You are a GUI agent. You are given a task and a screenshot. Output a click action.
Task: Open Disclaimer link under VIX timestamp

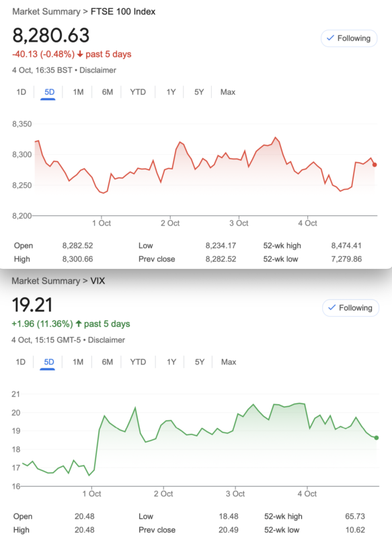[x=106, y=340]
